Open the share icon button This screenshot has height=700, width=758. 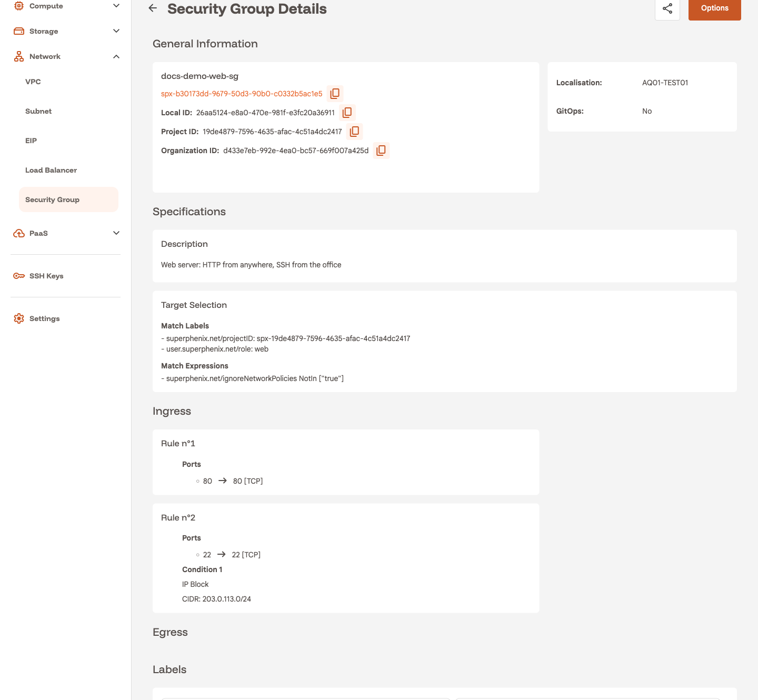[667, 8]
